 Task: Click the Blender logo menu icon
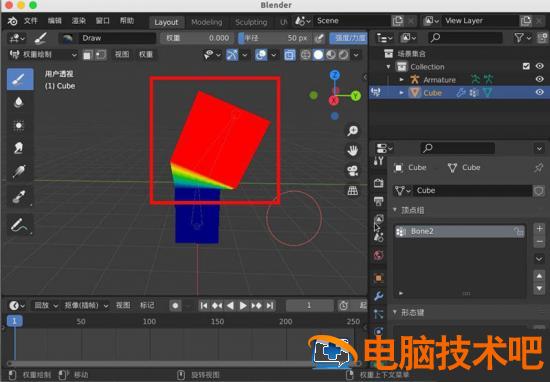point(13,21)
